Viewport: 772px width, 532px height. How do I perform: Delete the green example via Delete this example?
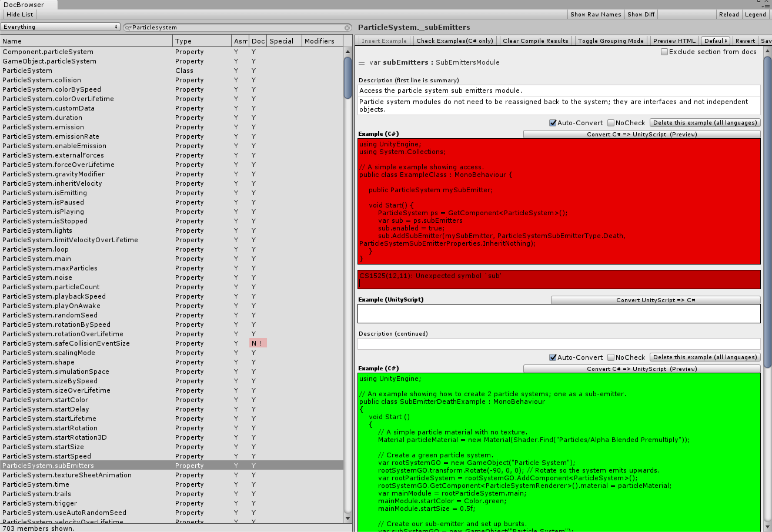tap(705, 357)
